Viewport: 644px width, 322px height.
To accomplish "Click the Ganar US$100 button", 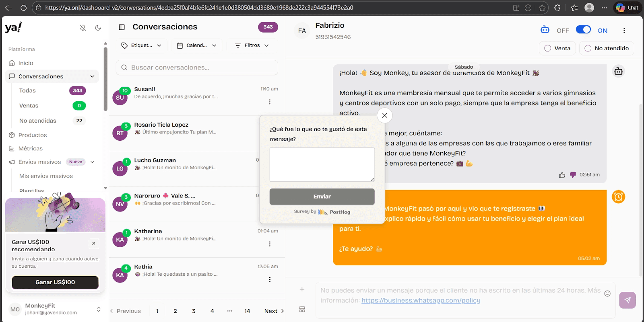I will (x=55, y=282).
